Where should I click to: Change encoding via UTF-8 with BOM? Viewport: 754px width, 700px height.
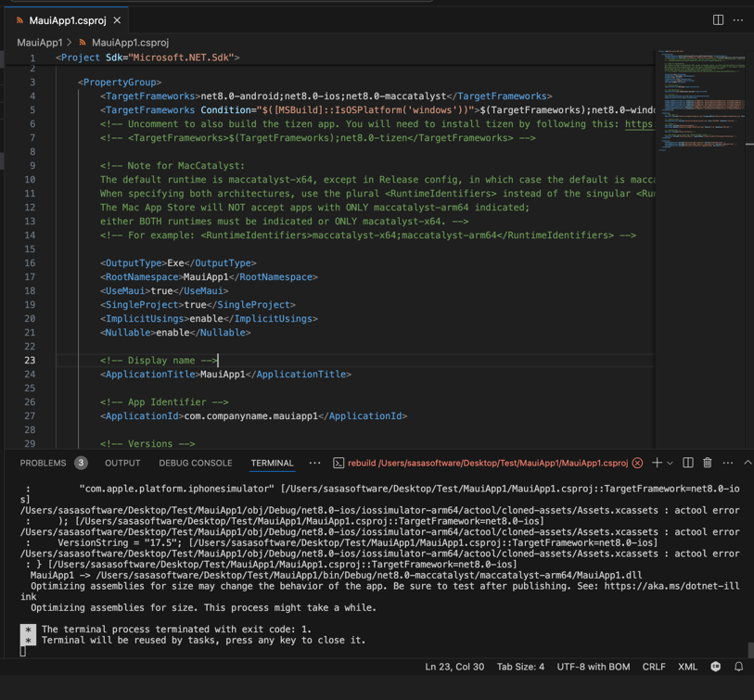point(594,667)
